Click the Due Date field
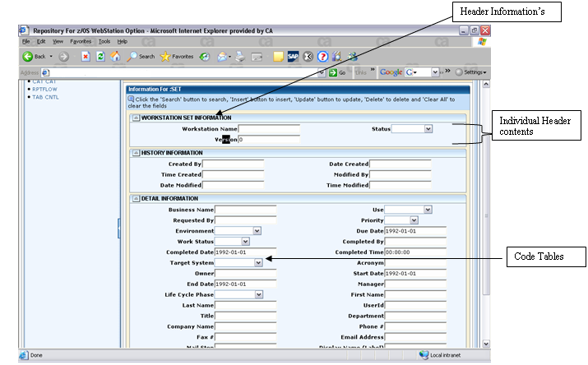The height and width of the screenshot is (365, 588). click(x=415, y=231)
